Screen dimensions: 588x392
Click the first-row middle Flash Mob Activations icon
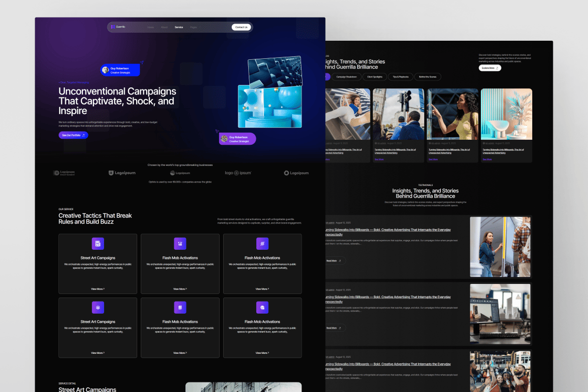click(180, 244)
